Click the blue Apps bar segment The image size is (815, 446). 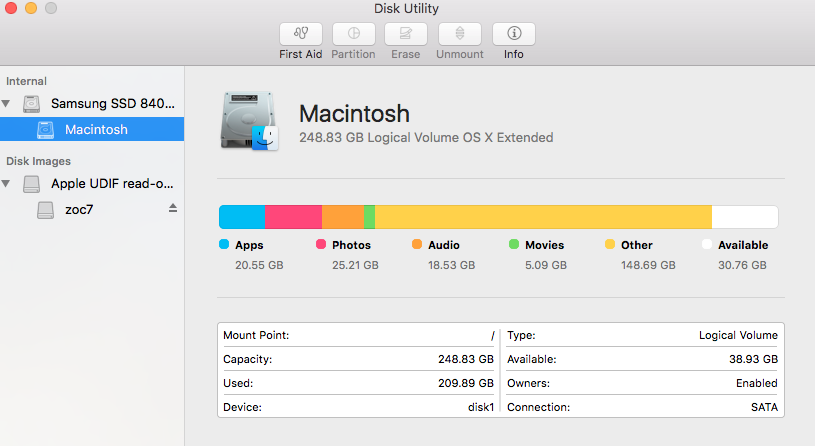(242, 217)
